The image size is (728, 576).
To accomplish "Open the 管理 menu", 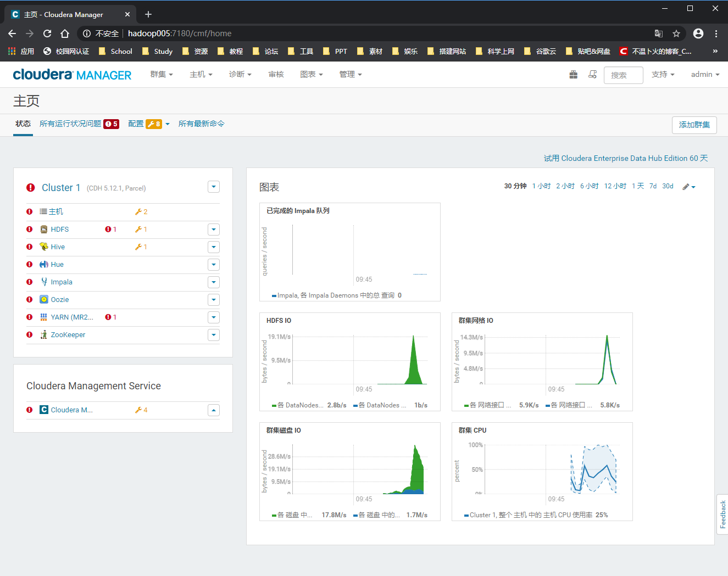I will [x=351, y=75].
